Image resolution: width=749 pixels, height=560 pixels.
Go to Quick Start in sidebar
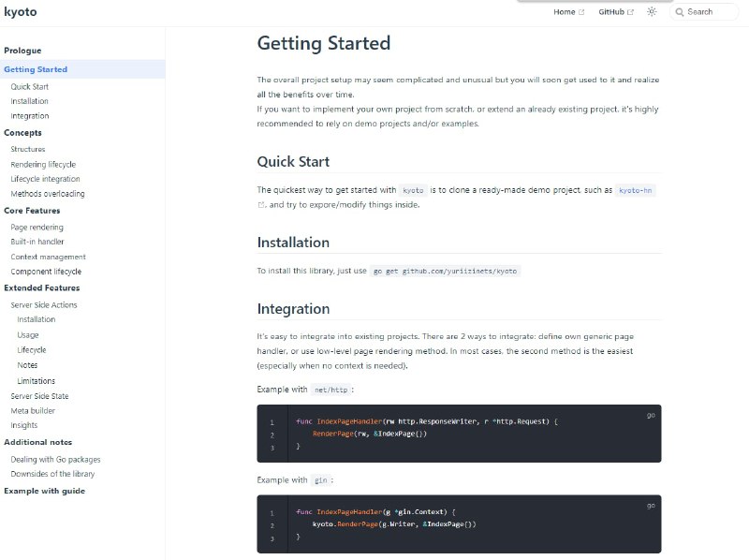pos(30,86)
